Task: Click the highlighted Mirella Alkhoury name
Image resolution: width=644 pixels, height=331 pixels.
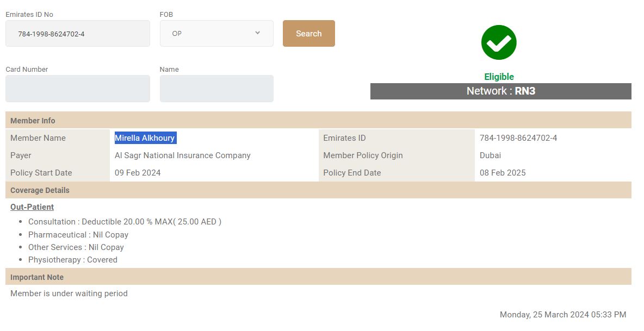Action: (x=145, y=138)
